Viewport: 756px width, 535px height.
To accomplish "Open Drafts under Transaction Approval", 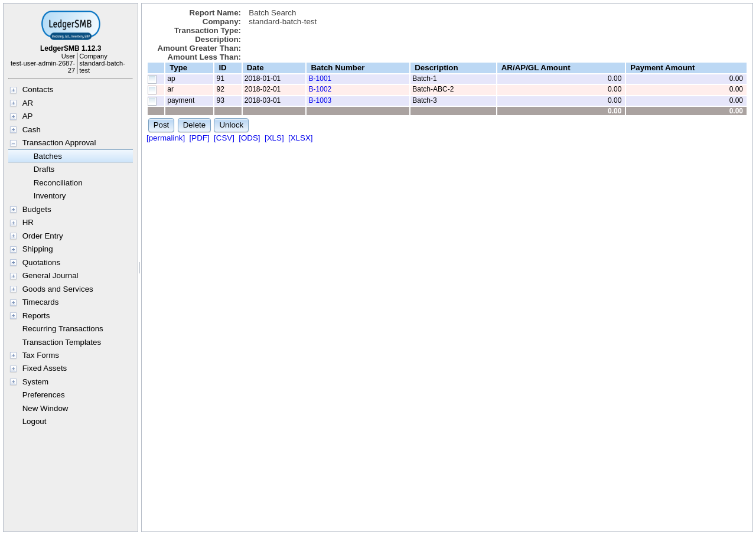I will (x=44, y=169).
